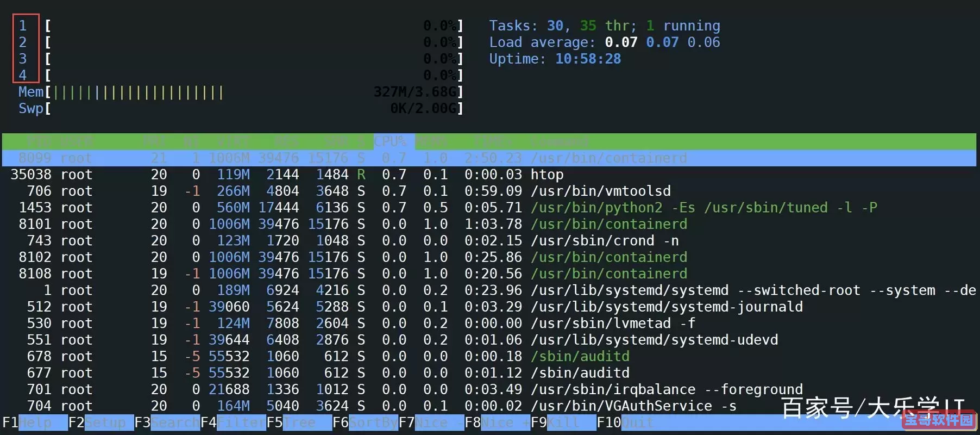The width and height of the screenshot is (980, 435).
Task: Click F7 Nice - to lower niceness
Action: 431,422
